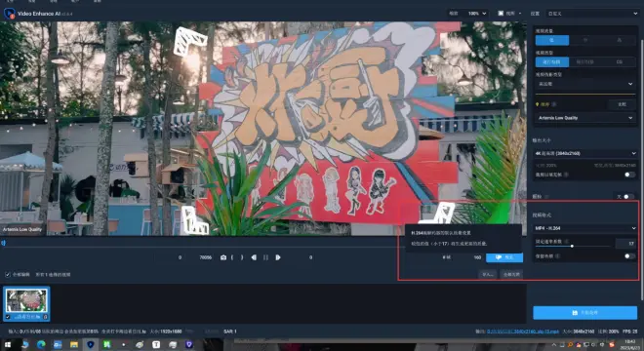Open the MP4 - H.264 video format dropdown

[585, 228]
